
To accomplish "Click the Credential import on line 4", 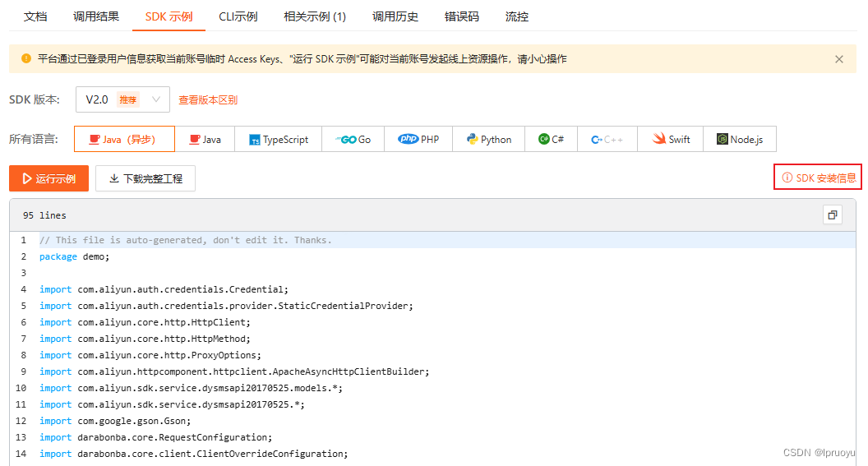I will click(164, 289).
